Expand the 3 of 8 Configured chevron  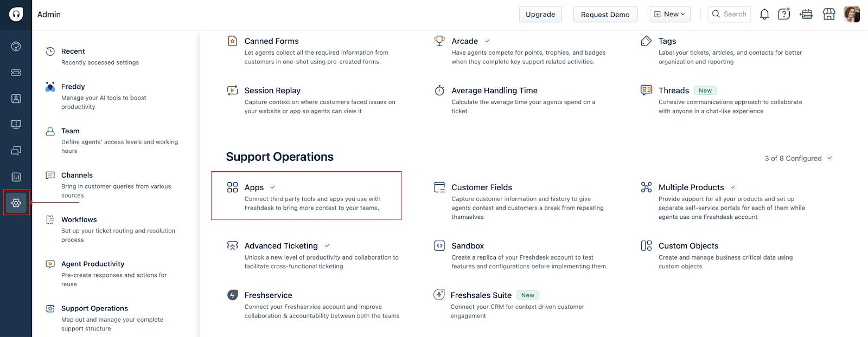point(830,158)
